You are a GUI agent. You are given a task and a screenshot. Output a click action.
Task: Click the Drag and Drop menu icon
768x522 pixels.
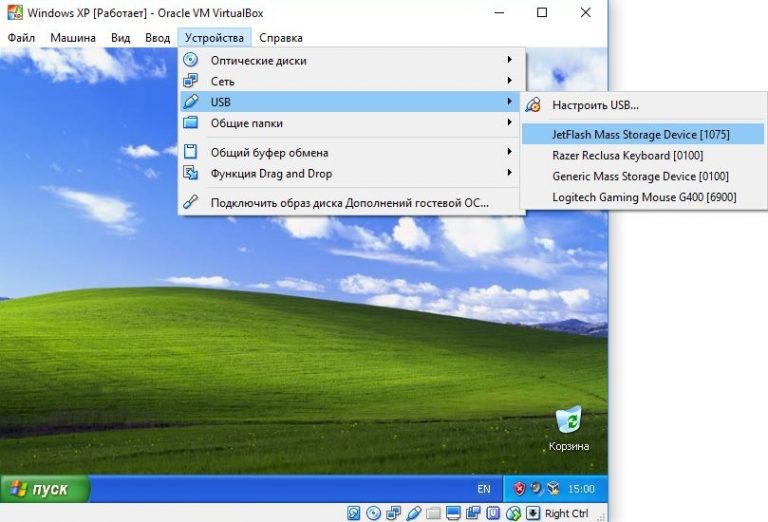[191, 173]
